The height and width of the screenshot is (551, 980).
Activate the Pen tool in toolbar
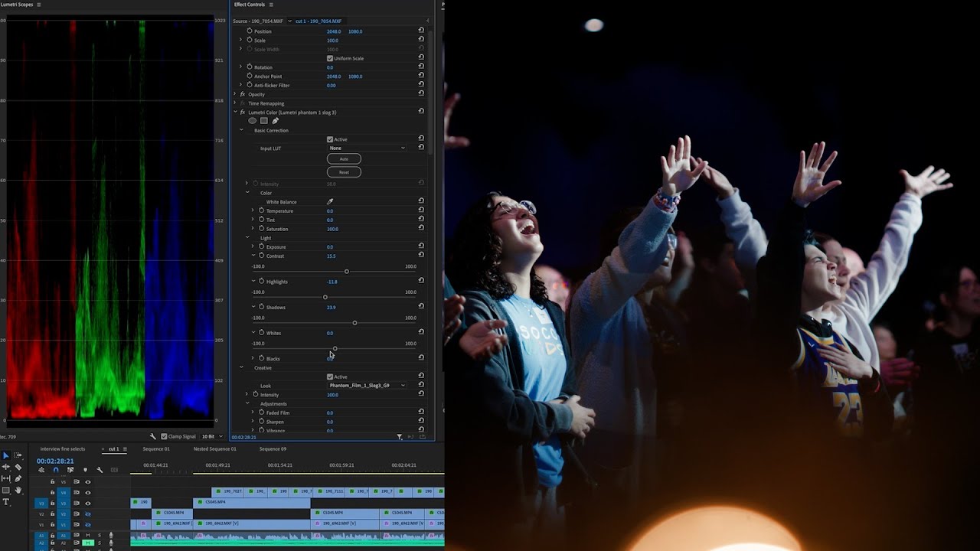[18, 478]
